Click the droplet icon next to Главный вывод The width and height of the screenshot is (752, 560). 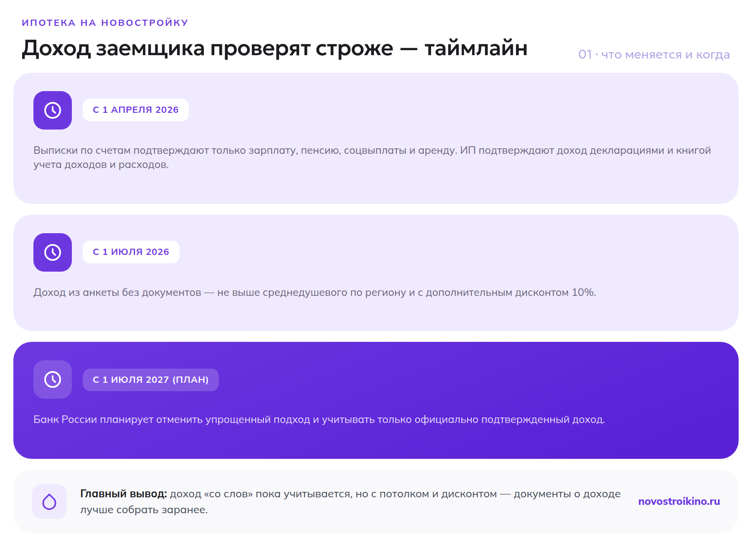coord(49,501)
